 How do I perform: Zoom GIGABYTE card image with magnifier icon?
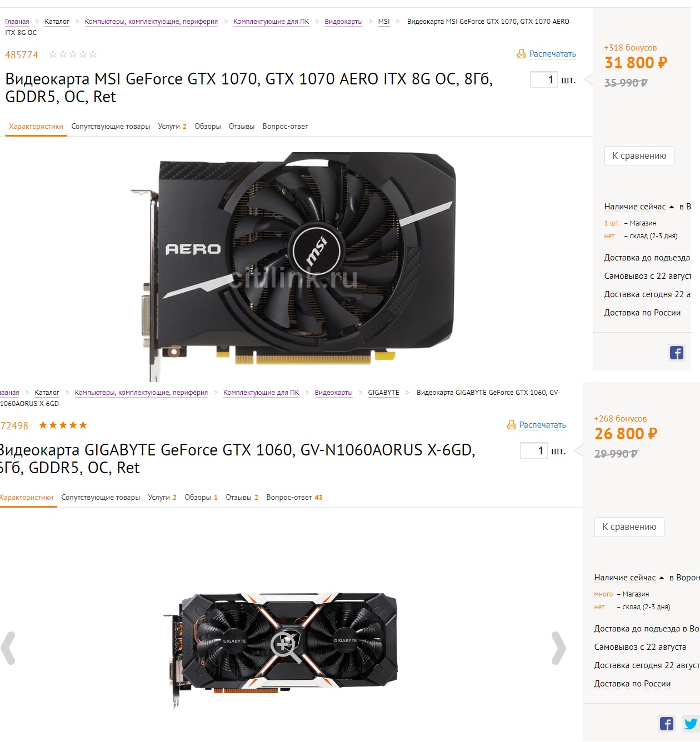(285, 647)
